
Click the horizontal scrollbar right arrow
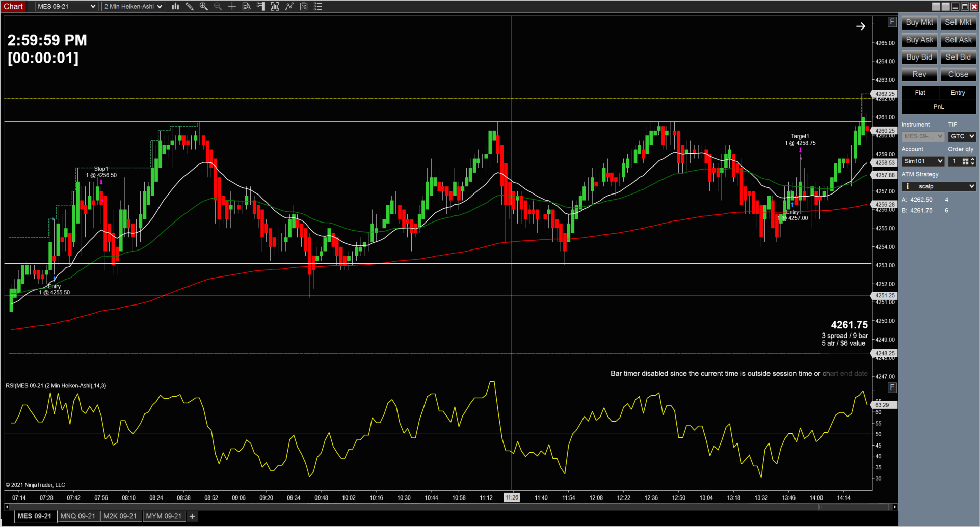pos(895,507)
